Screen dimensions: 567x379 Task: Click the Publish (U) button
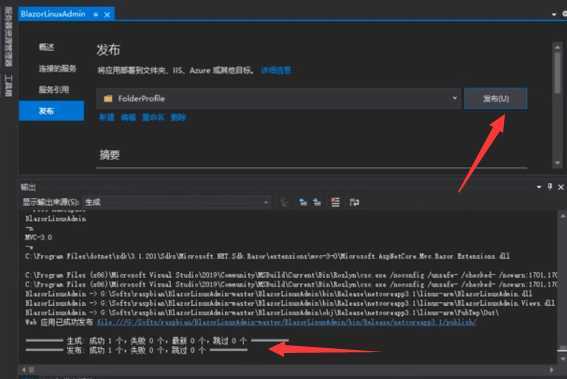496,98
